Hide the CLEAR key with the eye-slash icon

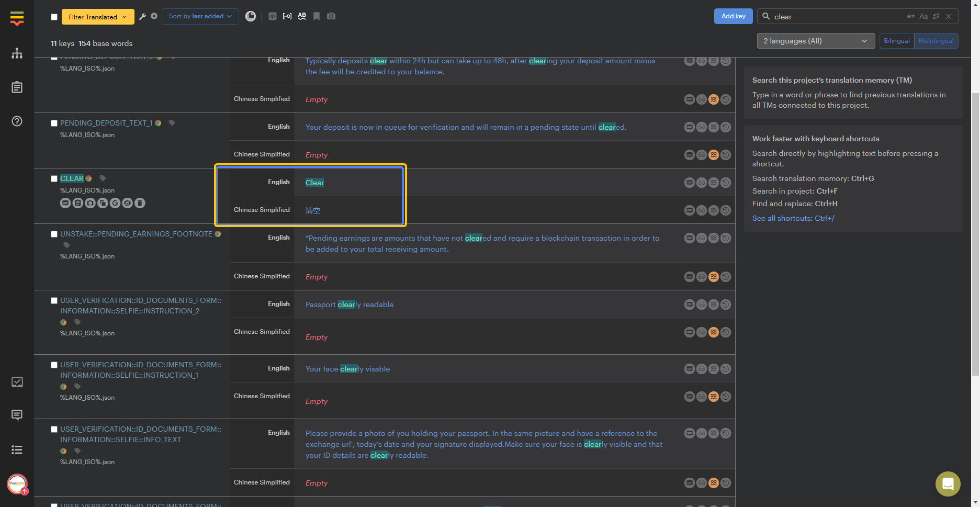(127, 203)
